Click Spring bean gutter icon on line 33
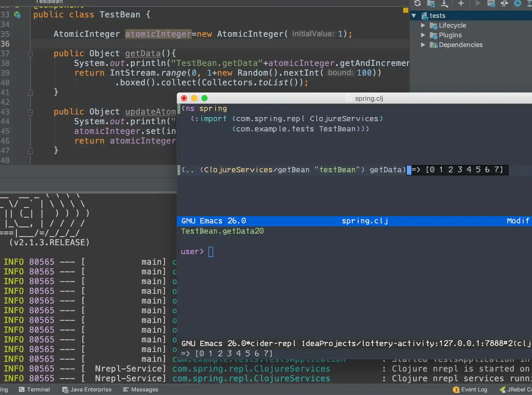Image resolution: width=532 pixels, height=395 pixels. pos(17,15)
